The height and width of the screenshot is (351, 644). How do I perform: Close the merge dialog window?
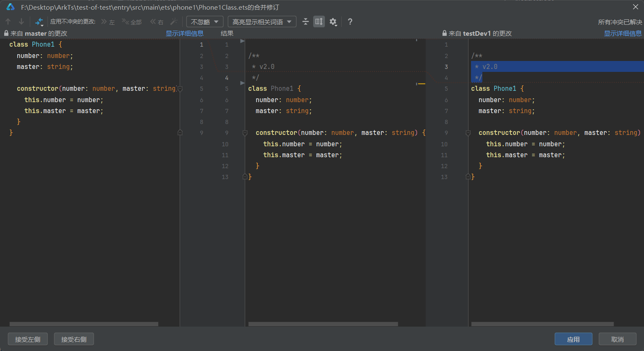[x=636, y=7]
